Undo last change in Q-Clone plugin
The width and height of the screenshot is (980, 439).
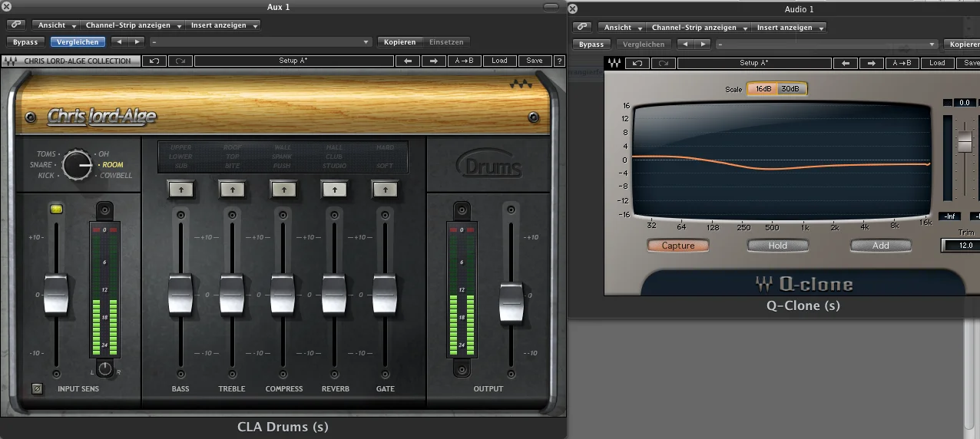637,63
